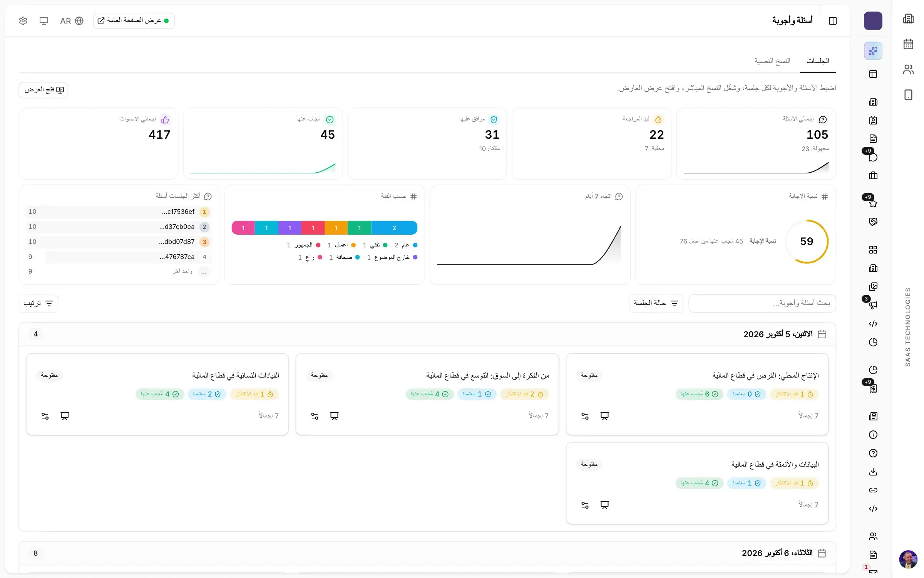Click the pink segment in category bar
The height and width of the screenshot is (578, 924).
click(243, 228)
